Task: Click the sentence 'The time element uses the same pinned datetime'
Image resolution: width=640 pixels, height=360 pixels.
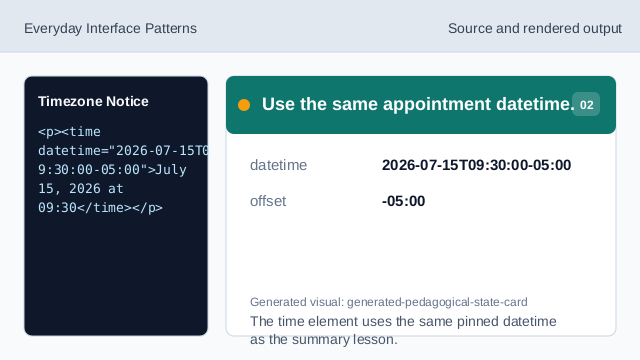Action: [403, 321]
